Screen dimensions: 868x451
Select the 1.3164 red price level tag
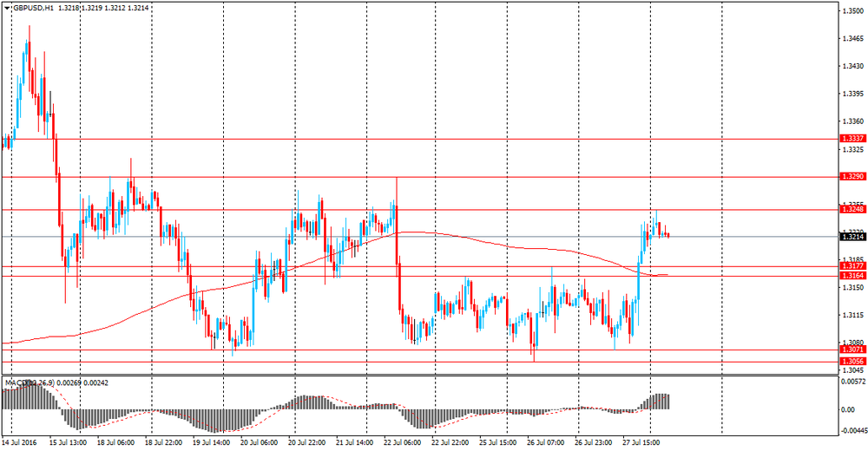(852, 276)
